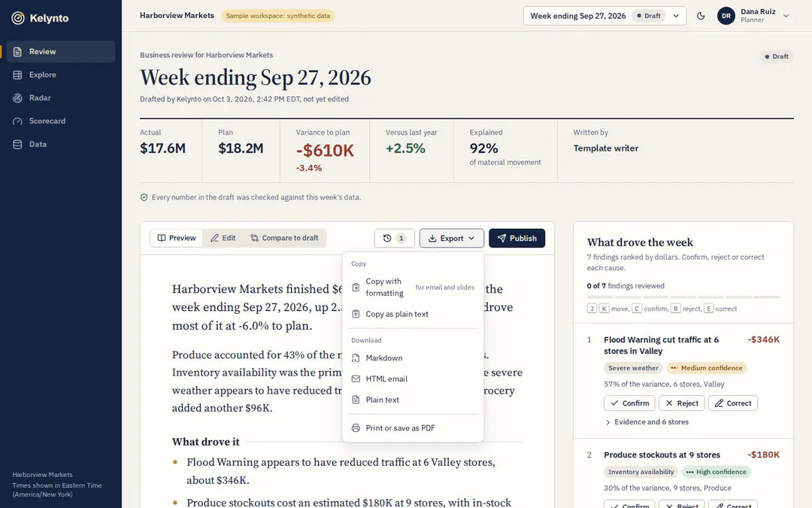The image size is (812, 508).
Task: Click the Medium confidence badge
Action: point(706,368)
